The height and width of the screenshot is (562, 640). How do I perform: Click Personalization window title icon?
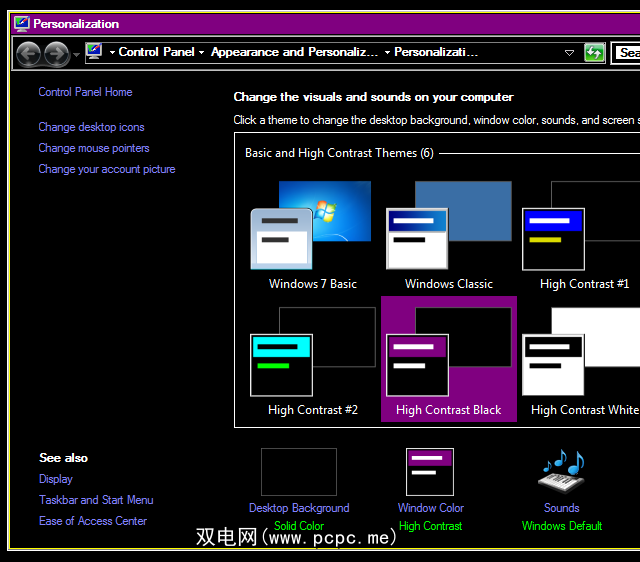(22, 23)
